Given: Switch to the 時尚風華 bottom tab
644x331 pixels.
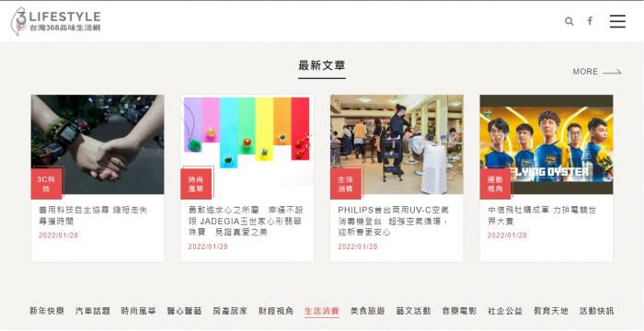Looking at the screenshot, I should [138, 311].
